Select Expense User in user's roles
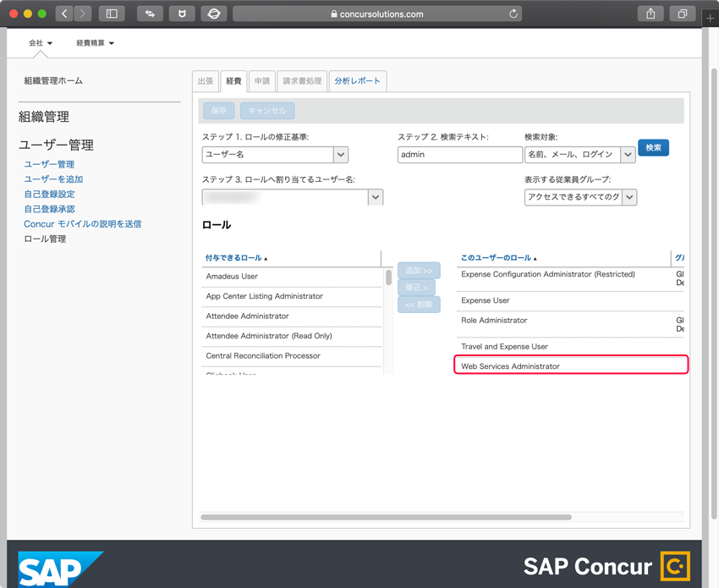 pos(570,300)
